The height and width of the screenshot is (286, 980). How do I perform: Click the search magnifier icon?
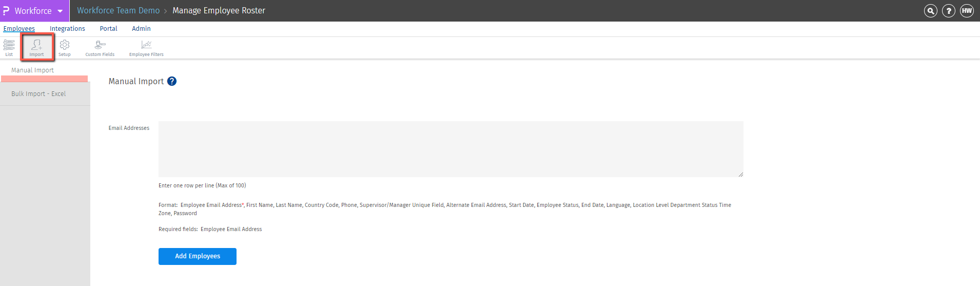(x=931, y=11)
